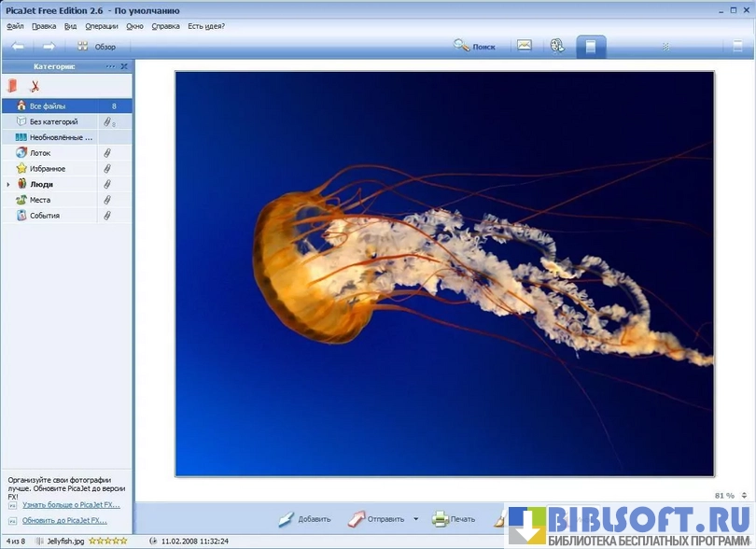Open the Категории panel options menu
756x549 pixels.
[110, 66]
